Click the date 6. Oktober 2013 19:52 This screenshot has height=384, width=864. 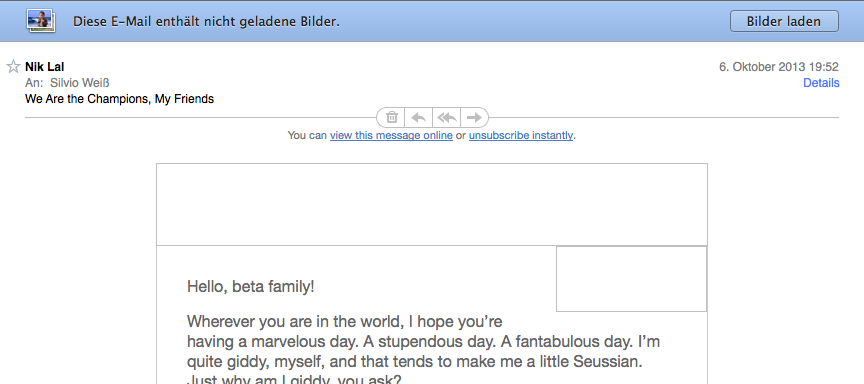[779, 67]
